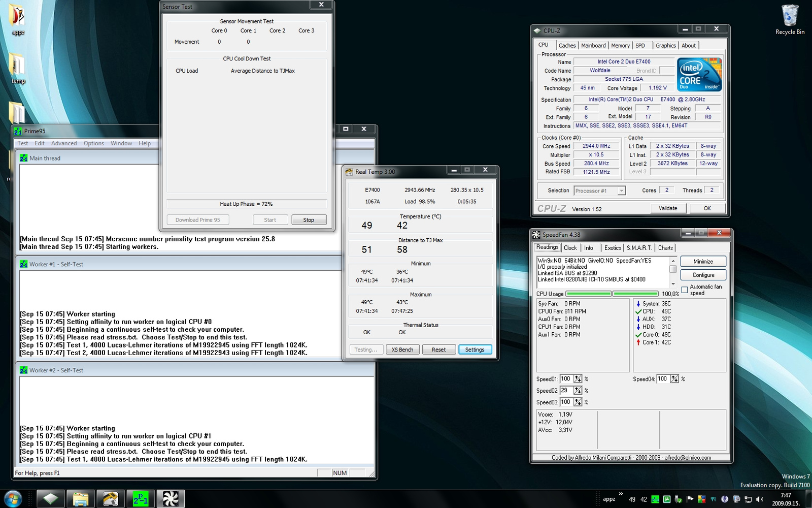Enable Automatic fan speed checkbox
The image size is (812, 508).
(x=685, y=290)
